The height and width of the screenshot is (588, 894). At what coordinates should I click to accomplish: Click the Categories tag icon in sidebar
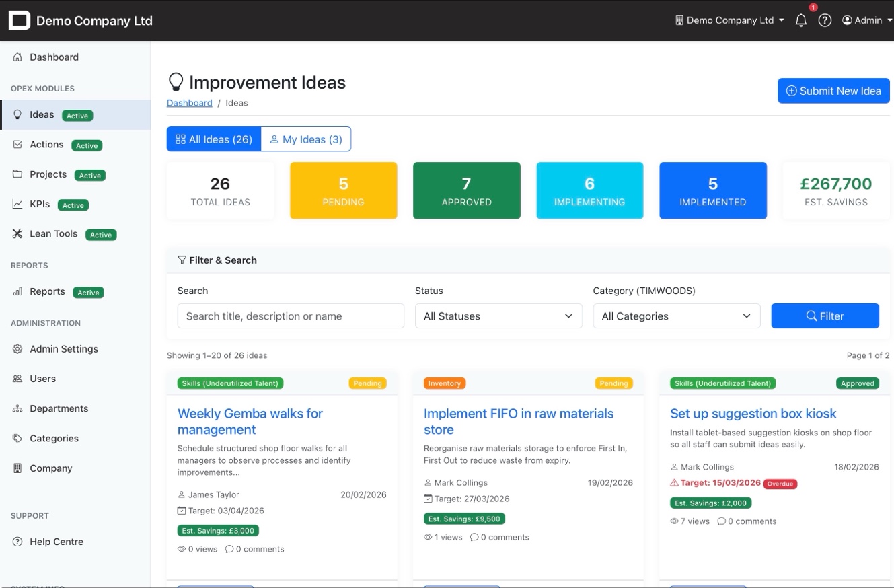(x=17, y=438)
